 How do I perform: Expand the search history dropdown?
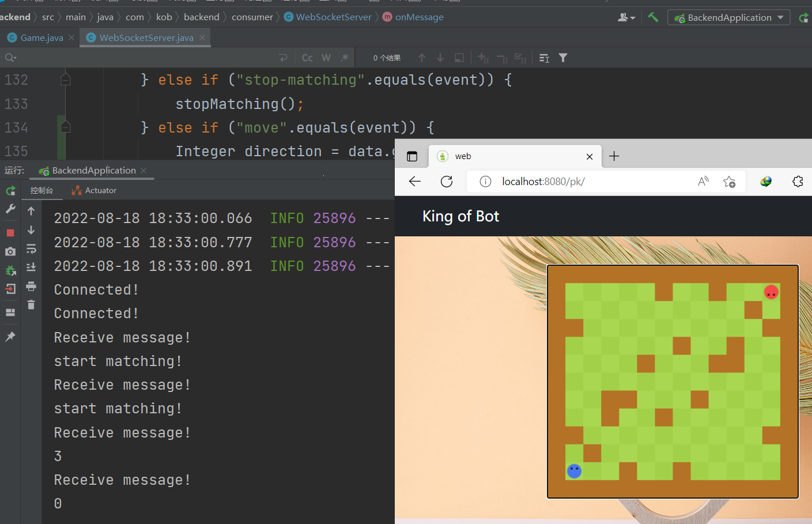click(x=10, y=58)
